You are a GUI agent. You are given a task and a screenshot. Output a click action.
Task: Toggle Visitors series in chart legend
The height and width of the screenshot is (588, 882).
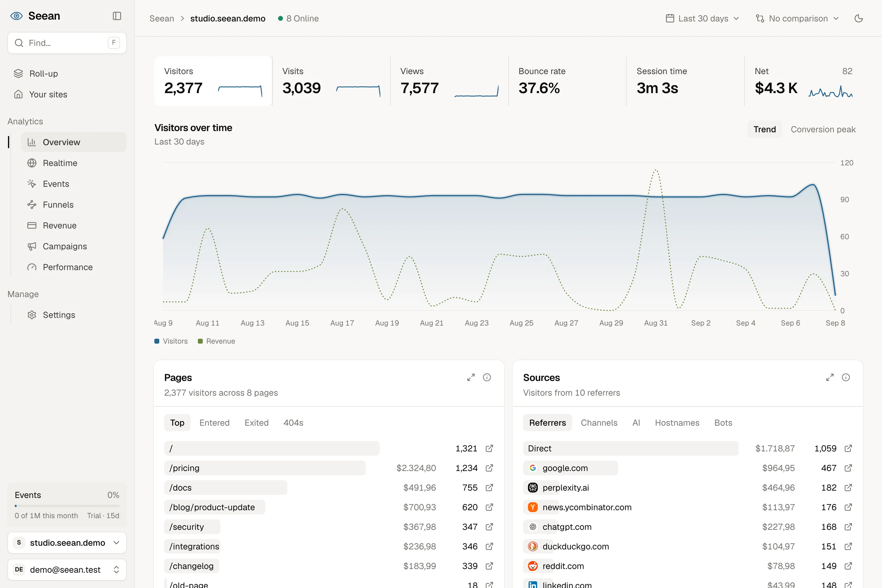(171, 341)
